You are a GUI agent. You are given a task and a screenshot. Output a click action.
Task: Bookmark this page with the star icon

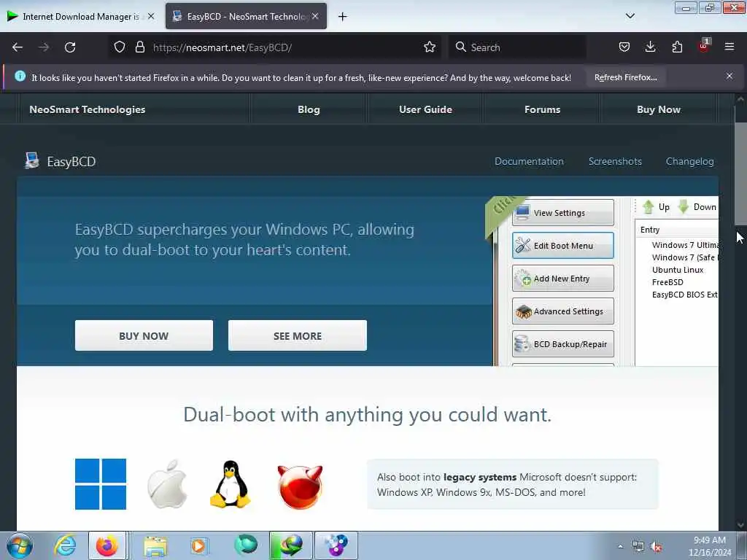tap(429, 47)
